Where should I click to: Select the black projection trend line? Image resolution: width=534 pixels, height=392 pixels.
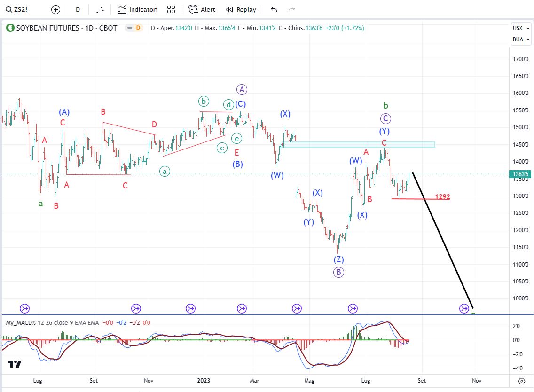[x=443, y=241]
